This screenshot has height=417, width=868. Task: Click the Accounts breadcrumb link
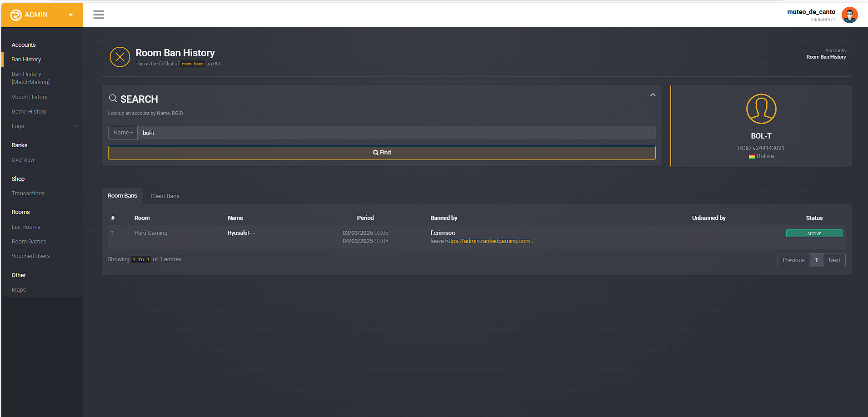pos(835,51)
